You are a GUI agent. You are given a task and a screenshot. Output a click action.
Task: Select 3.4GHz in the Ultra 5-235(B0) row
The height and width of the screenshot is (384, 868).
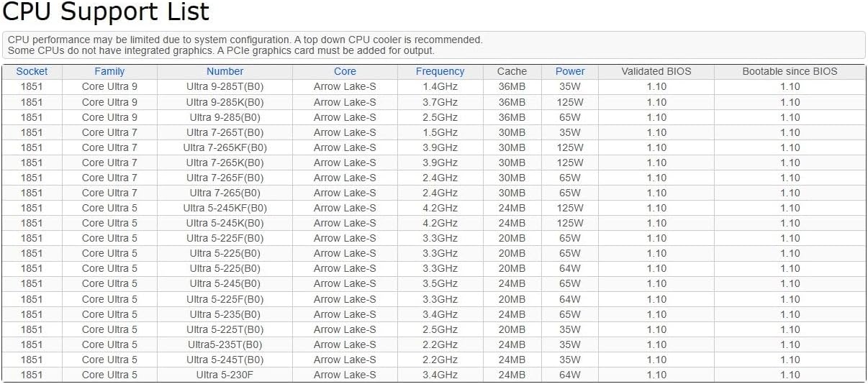click(440, 314)
